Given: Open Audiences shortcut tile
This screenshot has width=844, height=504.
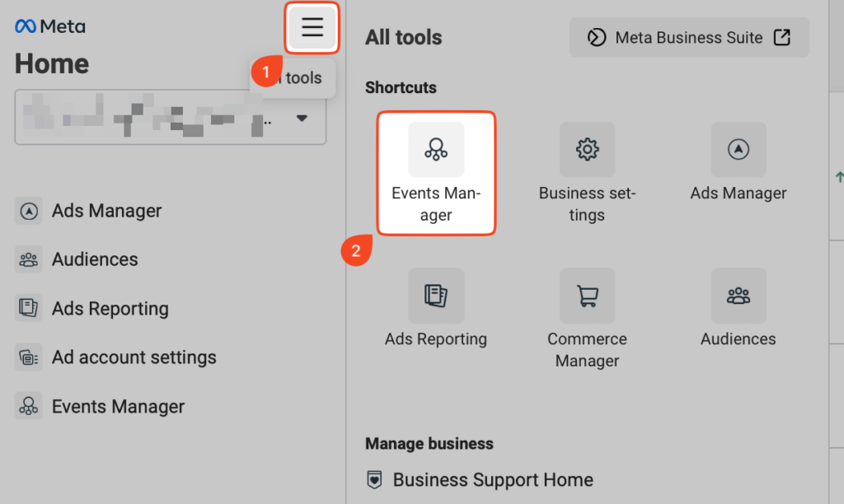Looking at the screenshot, I should [738, 309].
